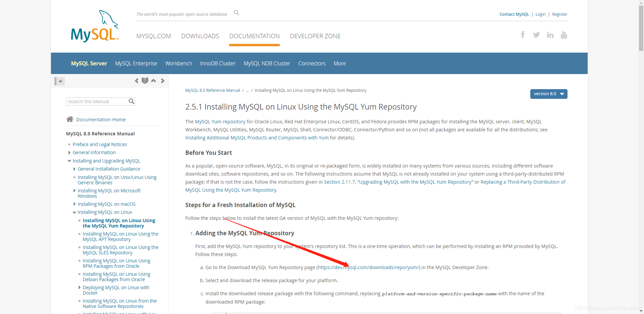The image size is (644, 314).
Task: Open the current Yum Repository tree item
Action: [119, 223]
